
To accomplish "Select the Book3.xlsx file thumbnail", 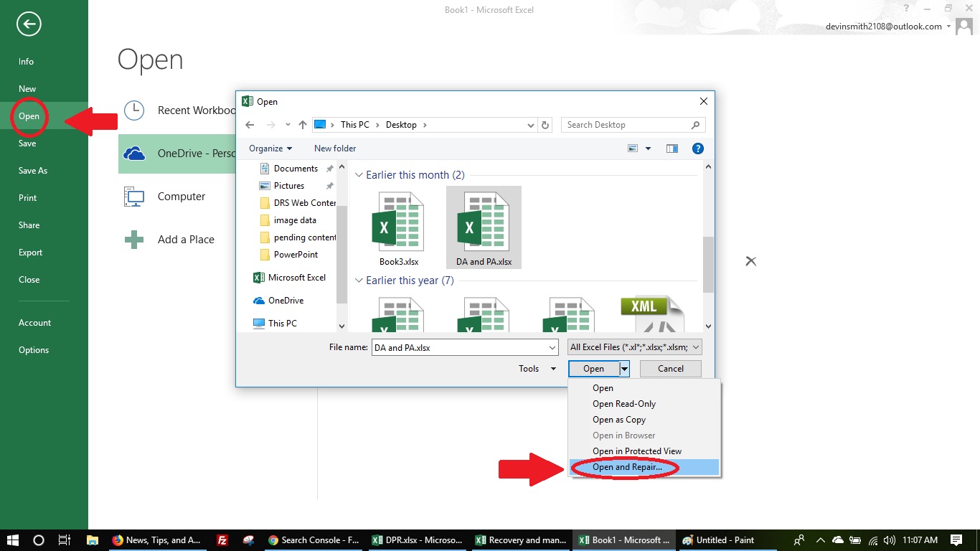I will 398,229.
